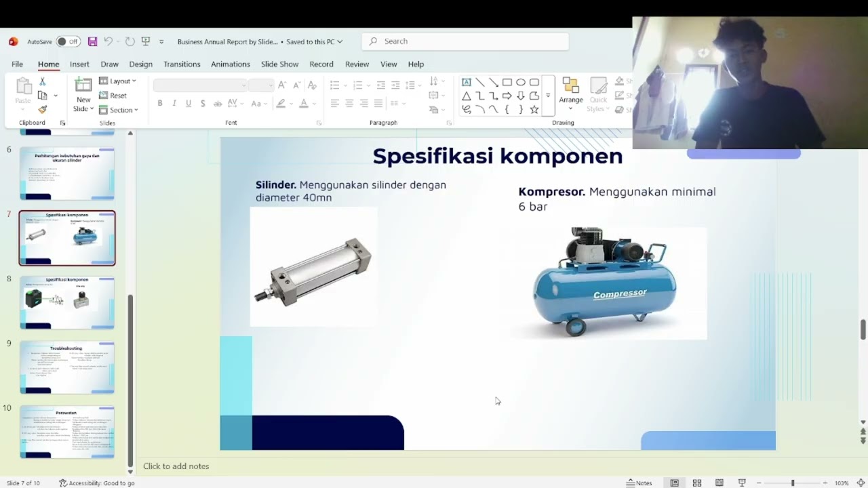This screenshot has width=868, height=488.
Task: Click the Center align icon
Action: pyautogui.click(x=349, y=103)
